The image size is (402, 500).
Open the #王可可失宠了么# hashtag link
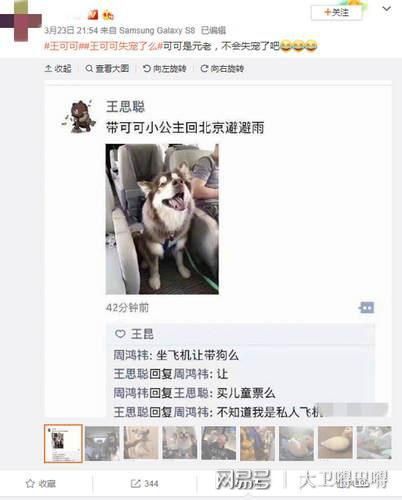pos(121,46)
